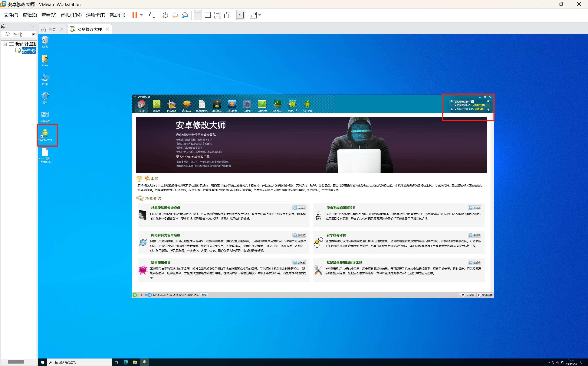The image size is (588, 366).
Task: Click the library panel horizontal scrollbar
Action: (x=16, y=362)
